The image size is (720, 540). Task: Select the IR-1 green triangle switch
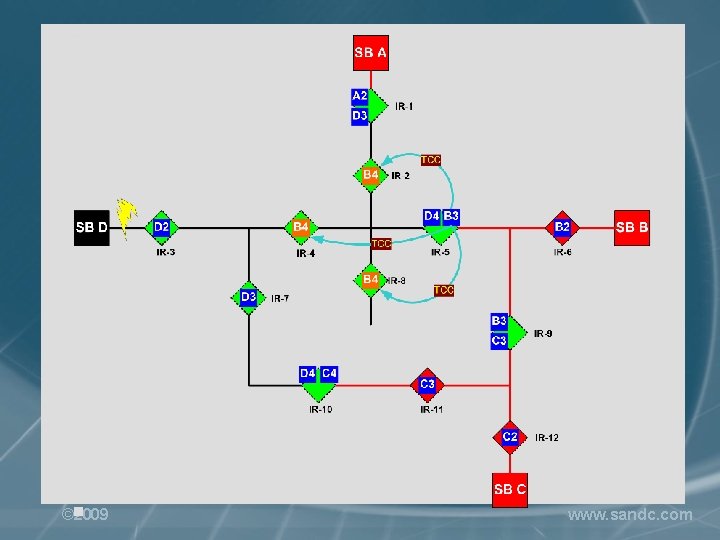tap(378, 107)
